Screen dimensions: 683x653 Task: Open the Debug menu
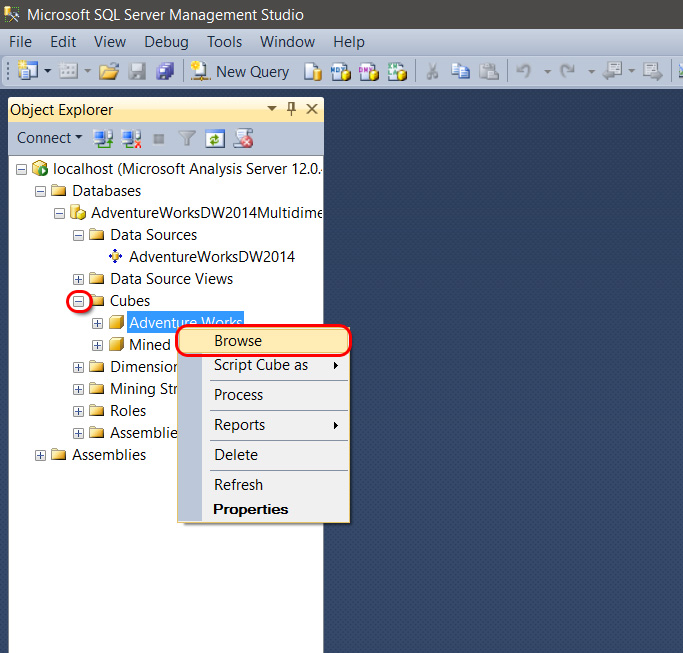coord(166,42)
